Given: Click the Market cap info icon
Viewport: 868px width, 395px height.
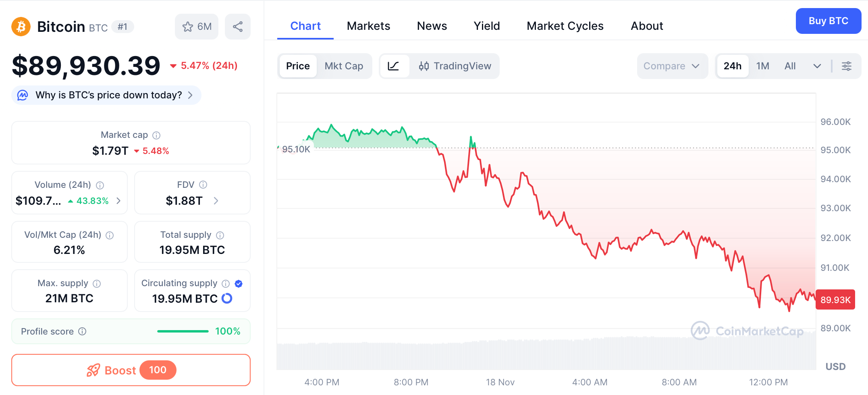Looking at the screenshot, I should pos(156,135).
